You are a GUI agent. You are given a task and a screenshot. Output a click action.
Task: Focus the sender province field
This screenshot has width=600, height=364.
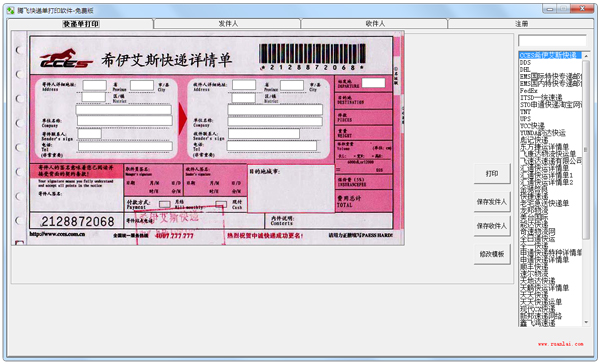tap(95, 85)
